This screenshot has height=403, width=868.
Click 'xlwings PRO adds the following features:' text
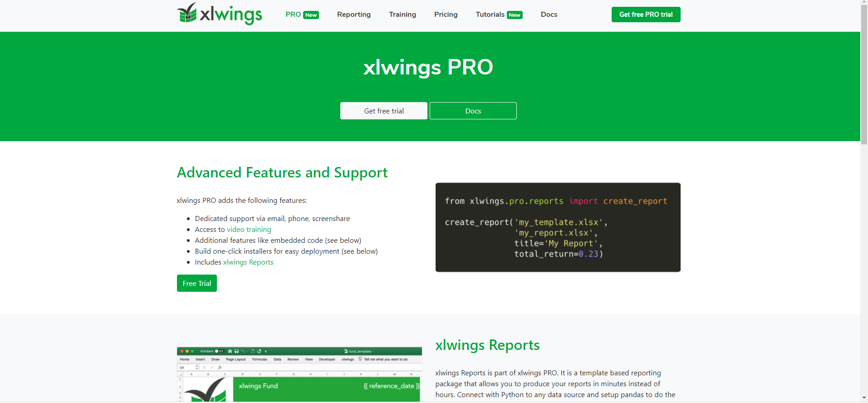point(242,201)
